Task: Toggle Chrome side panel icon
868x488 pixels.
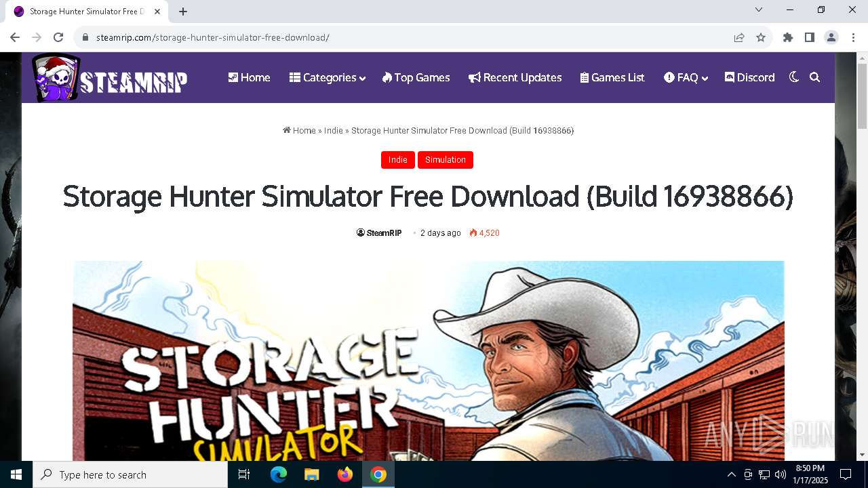Action: tap(810, 37)
